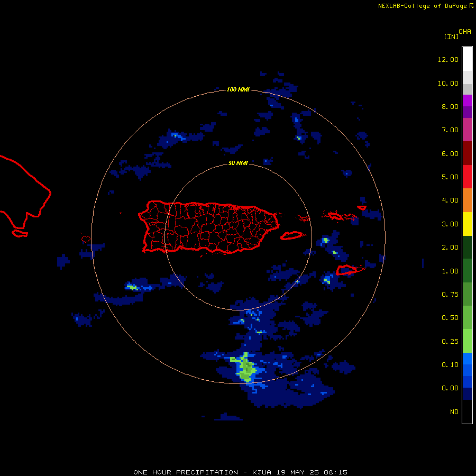The image size is (476, 476).
Task: Select the 0.00 legend value
Action: pyautogui.click(x=450, y=388)
